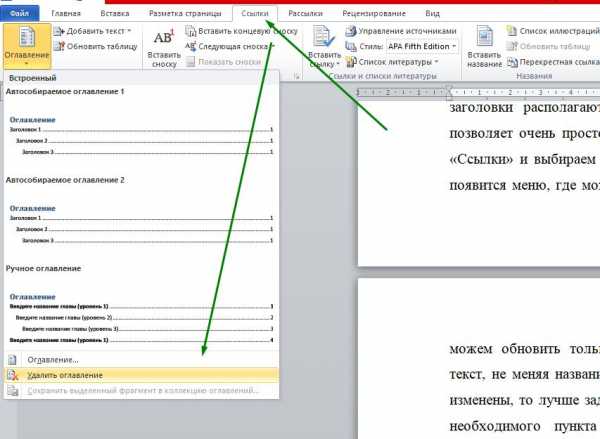Click the icon beside Сохранить выделенный фрагмент
The image size is (600, 439).
tap(12, 390)
